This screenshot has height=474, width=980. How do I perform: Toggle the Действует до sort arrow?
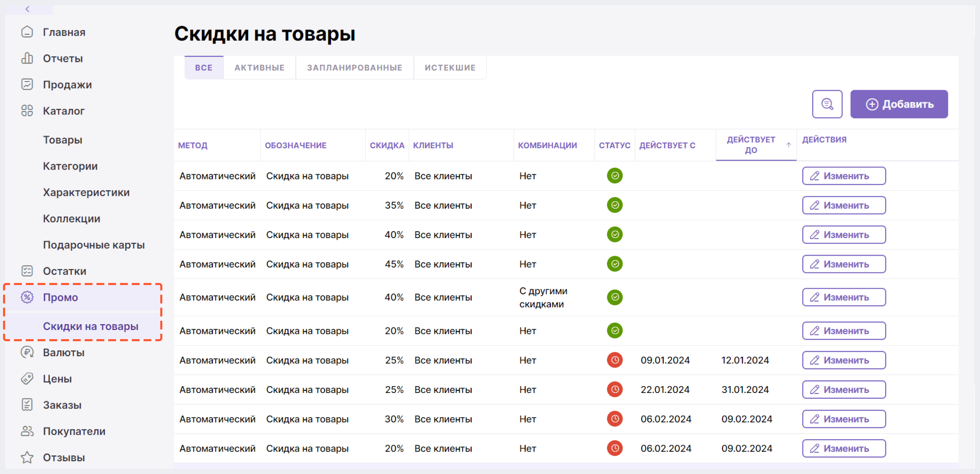(x=788, y=145)
